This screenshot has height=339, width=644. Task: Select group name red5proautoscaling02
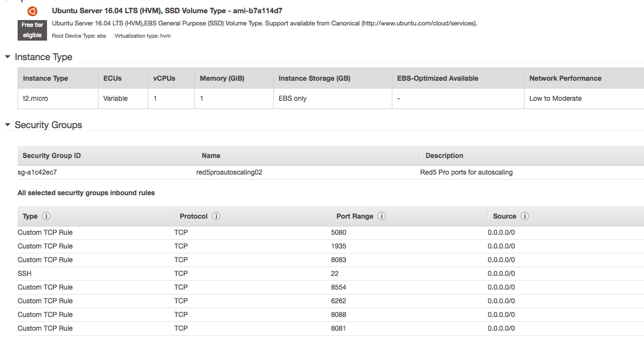coord(229,172)
